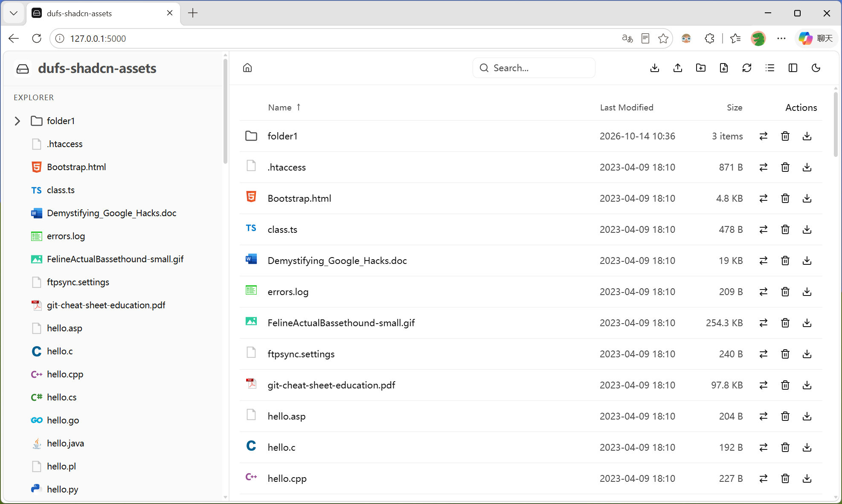Move FelineActualBassethound-small.gif
This screenshot has height=504, width=842.
coord(764,323)
